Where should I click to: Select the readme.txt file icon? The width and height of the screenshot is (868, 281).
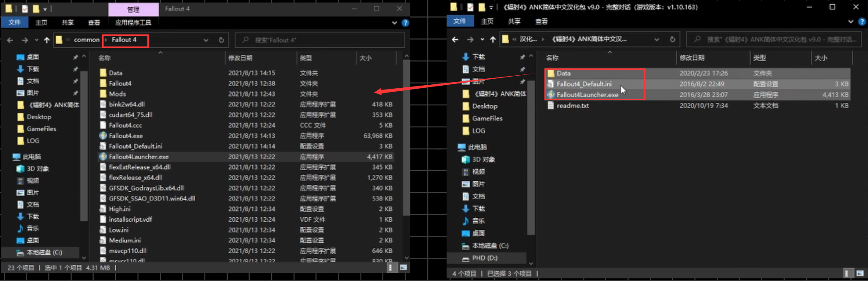pos(551,105)
